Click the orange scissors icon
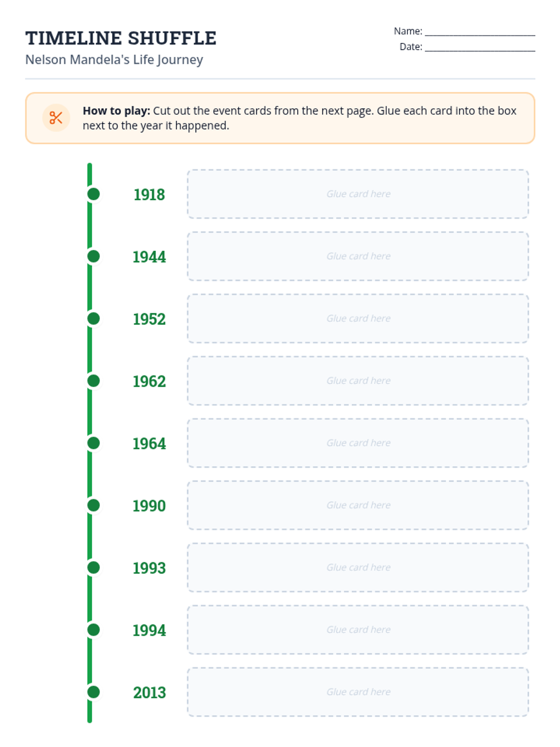Screen dimensions: 560x747 56,118
